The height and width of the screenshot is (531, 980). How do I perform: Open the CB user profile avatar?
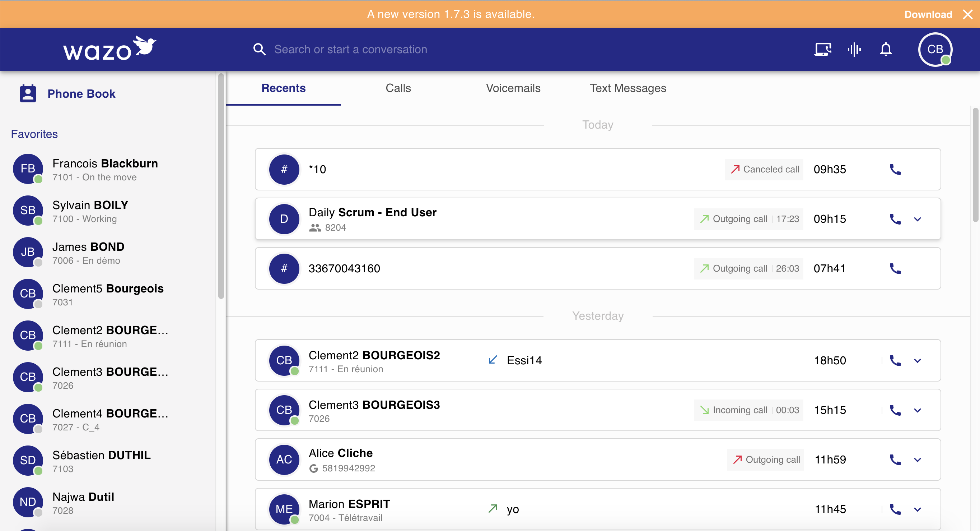(x=935, y=50)
